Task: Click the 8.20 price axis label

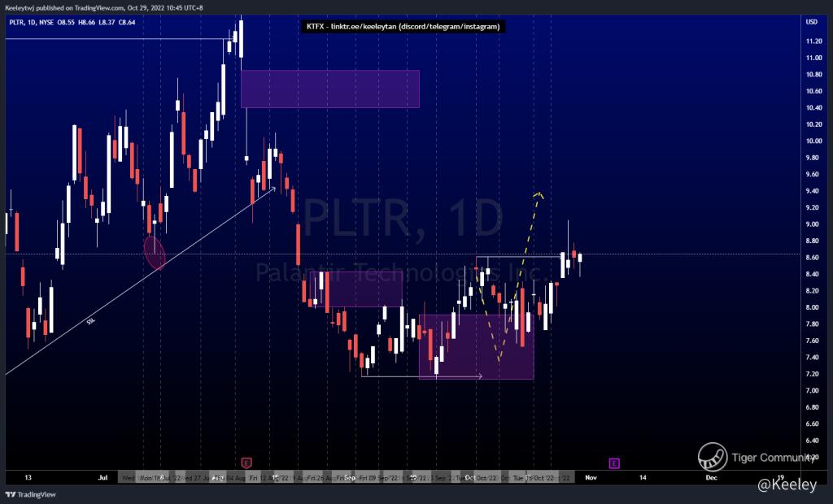Action: (813, 291)
